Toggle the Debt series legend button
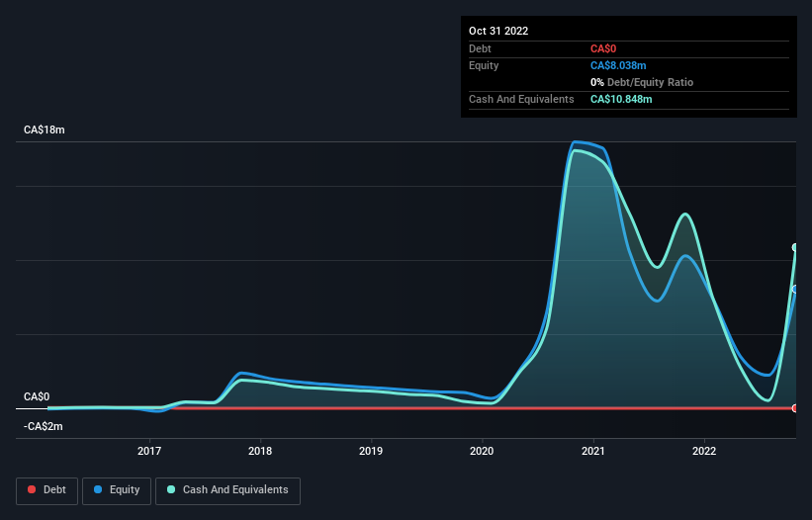Screen dimensions: 812x520 pos(47,490)
